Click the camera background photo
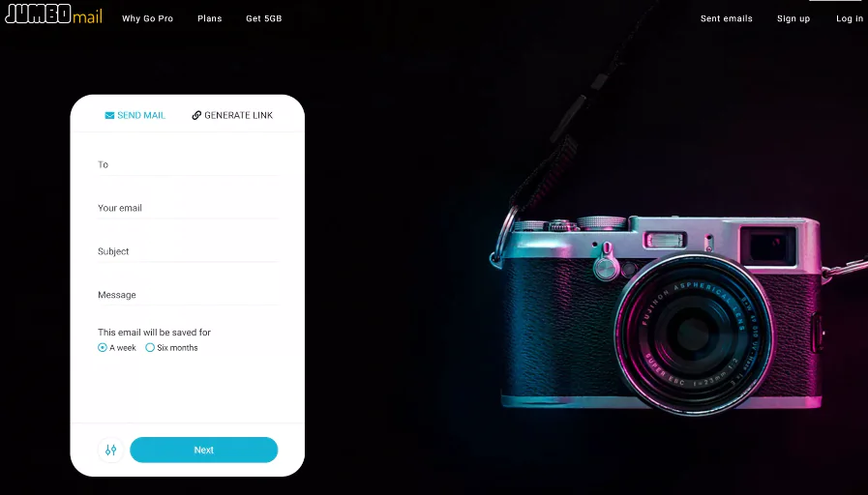 [x=662, y=309]
